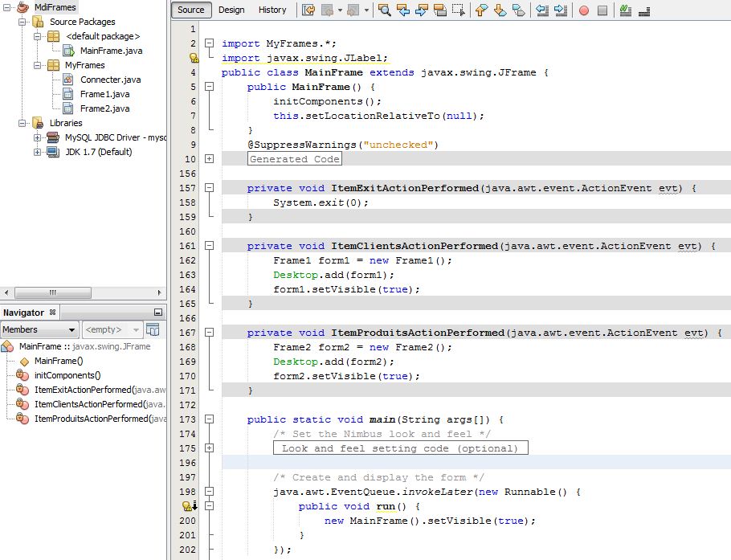This screenshot has height=560, width=731.
Task: Collapse the MdiFrames project node
Action: pos(6,7)
